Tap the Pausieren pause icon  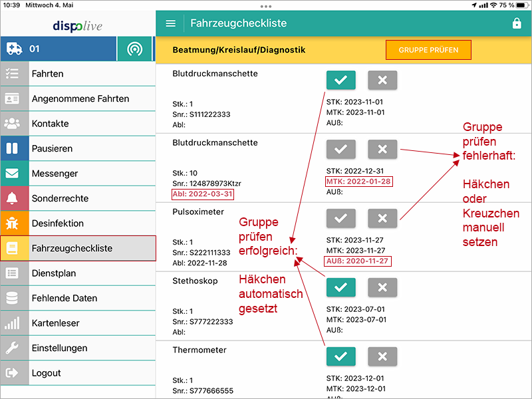coord(12,148)
